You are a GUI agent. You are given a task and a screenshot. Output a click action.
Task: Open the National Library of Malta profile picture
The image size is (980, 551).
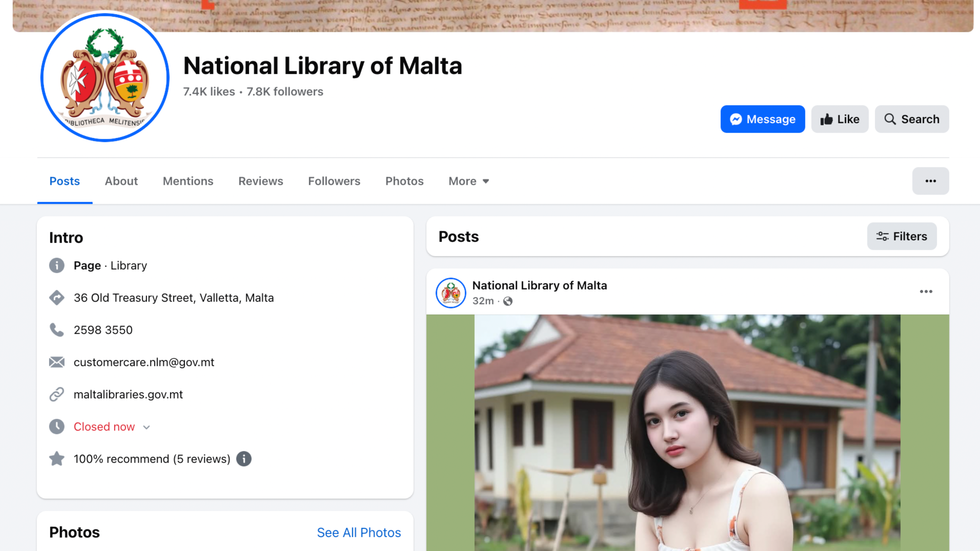(x=105, y=78)
